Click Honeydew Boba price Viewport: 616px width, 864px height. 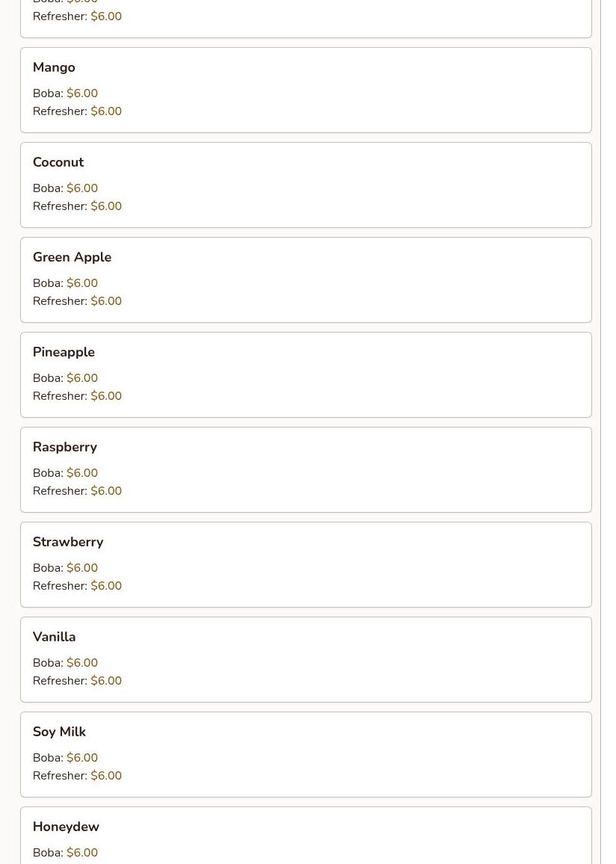coord(82,853)
